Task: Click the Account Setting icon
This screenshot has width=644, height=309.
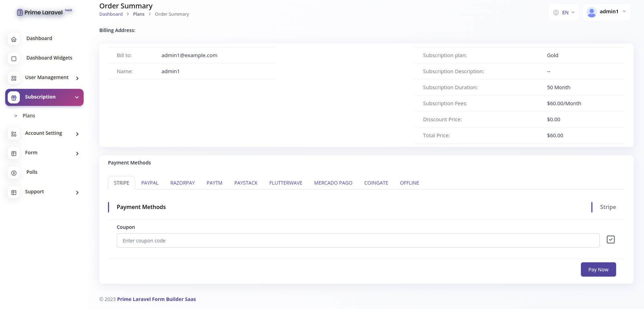Action: (14, 134)
